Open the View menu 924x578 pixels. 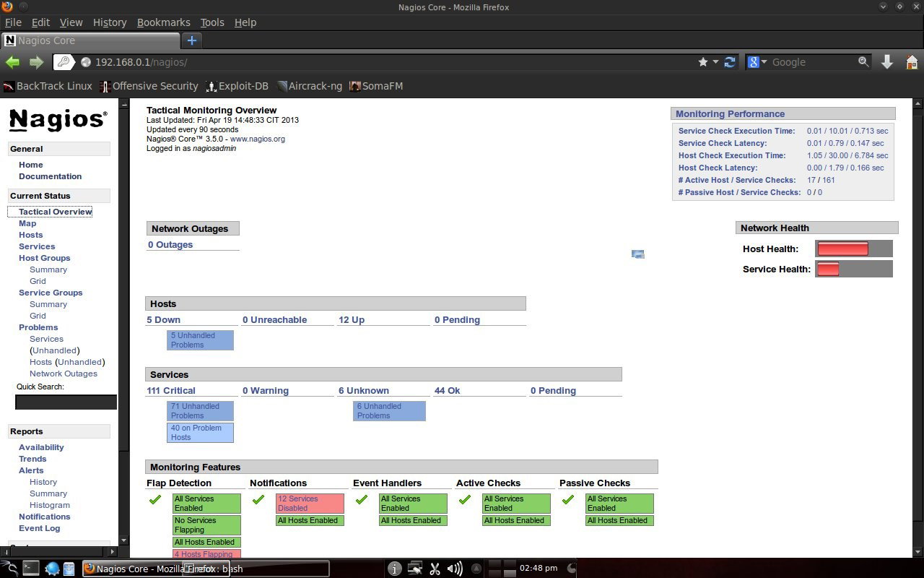pyautogui.click(x=71, y=22)
